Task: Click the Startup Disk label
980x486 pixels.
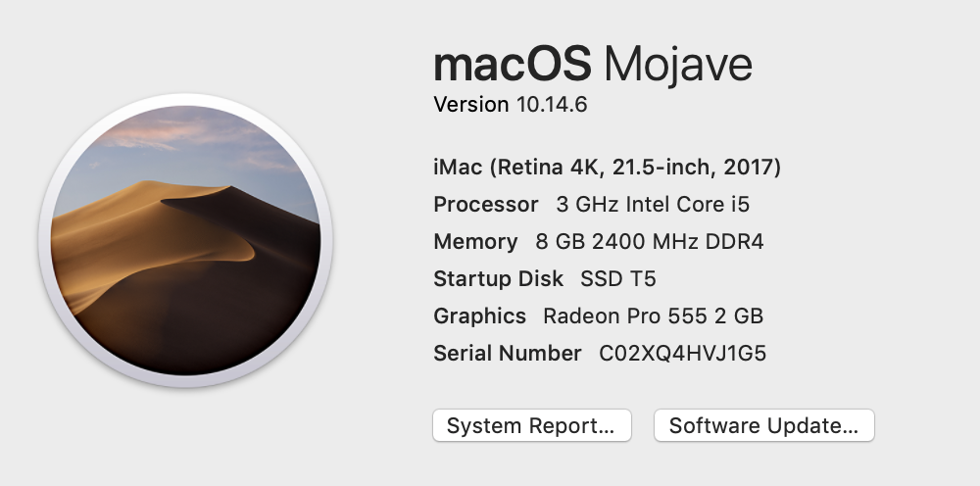Action: tap(498, 279)
